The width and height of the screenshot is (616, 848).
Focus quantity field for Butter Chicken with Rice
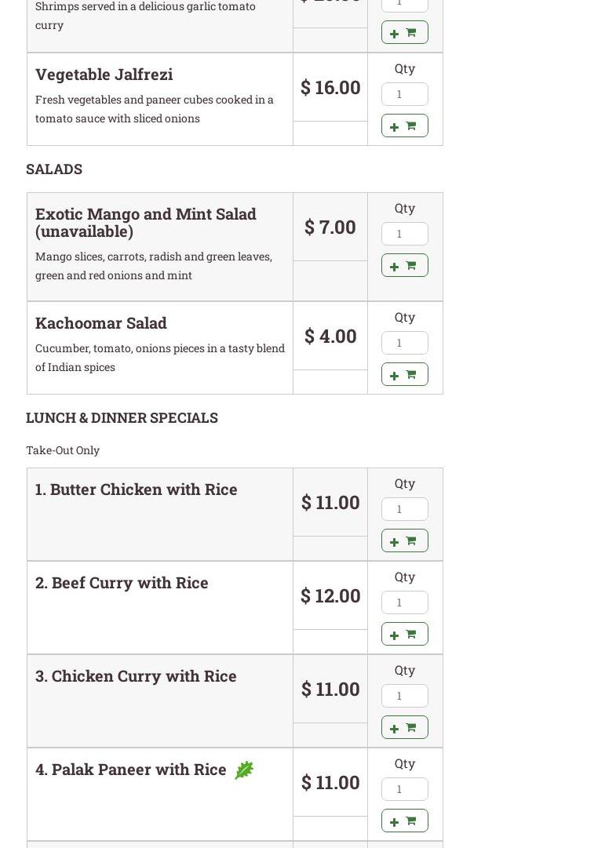click(404, 509)
